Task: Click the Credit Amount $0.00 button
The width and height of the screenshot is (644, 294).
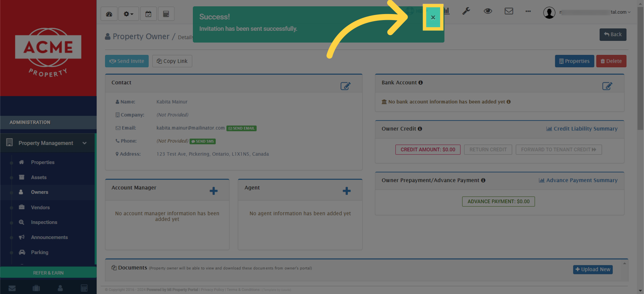Action: (x=428, y=150)
